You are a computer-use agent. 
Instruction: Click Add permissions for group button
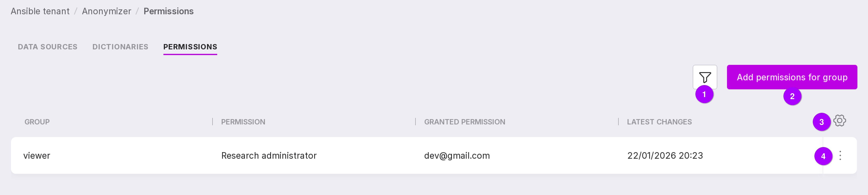pos(792,77)
